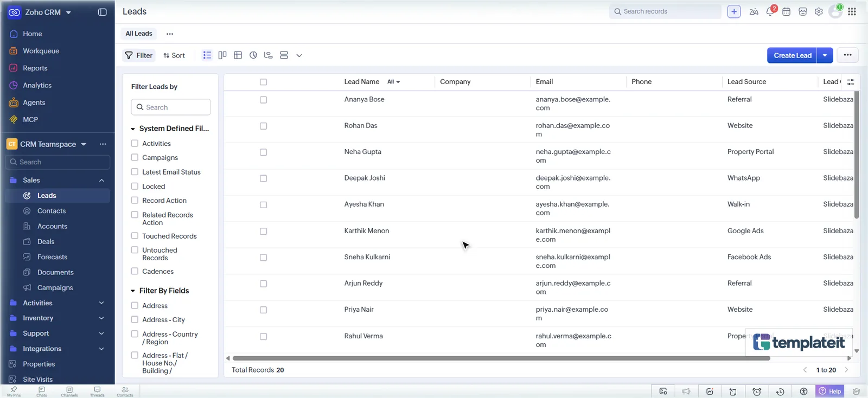Switch to tabular sheet view icon
The image size is (868, 398).
point(238,55)
